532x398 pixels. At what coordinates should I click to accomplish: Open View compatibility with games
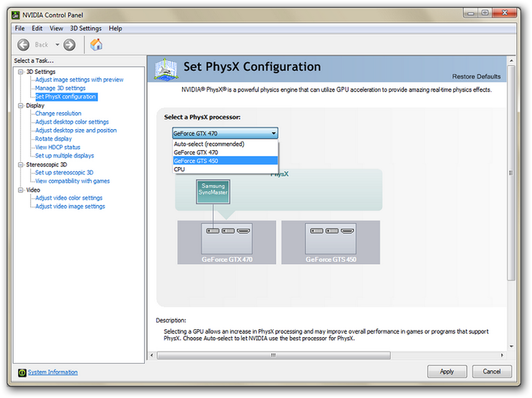73,181
